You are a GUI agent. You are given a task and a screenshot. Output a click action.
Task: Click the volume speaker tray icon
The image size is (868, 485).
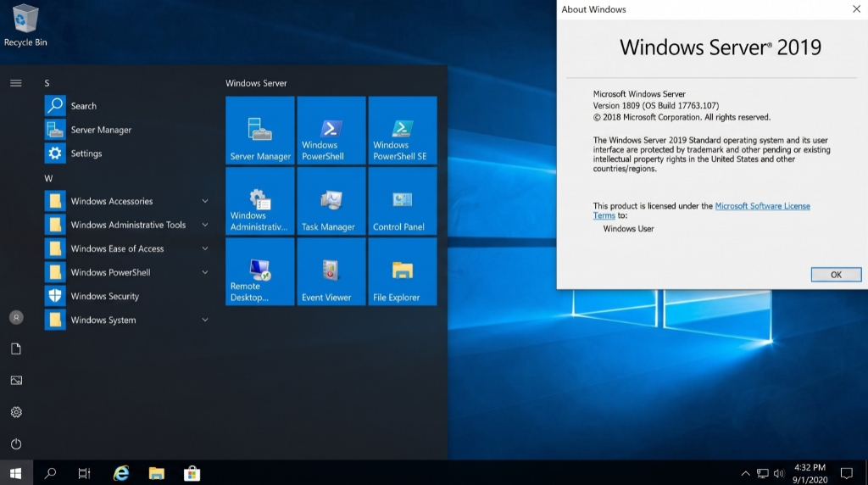(779, 473)
